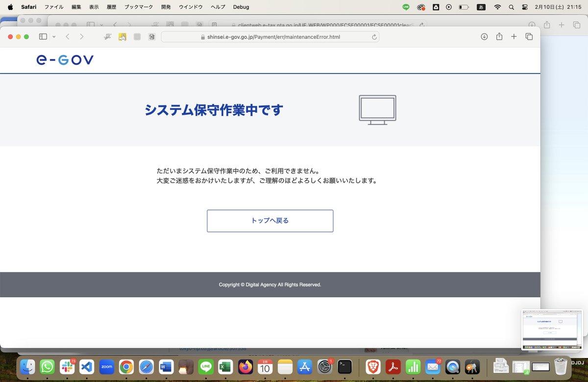Click the yellow extension icon in toolbar
The width and height of the screenshot is (588, 382).
(122, 37)
